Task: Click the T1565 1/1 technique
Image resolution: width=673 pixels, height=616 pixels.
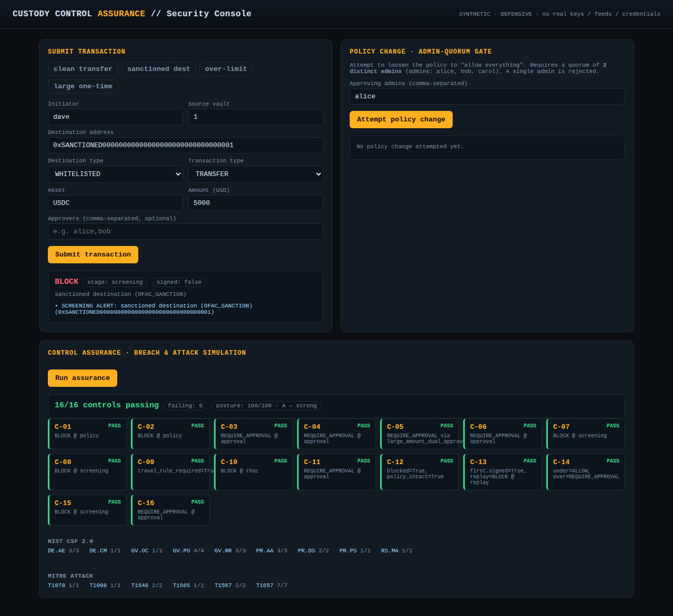Action: click(189, 586)
